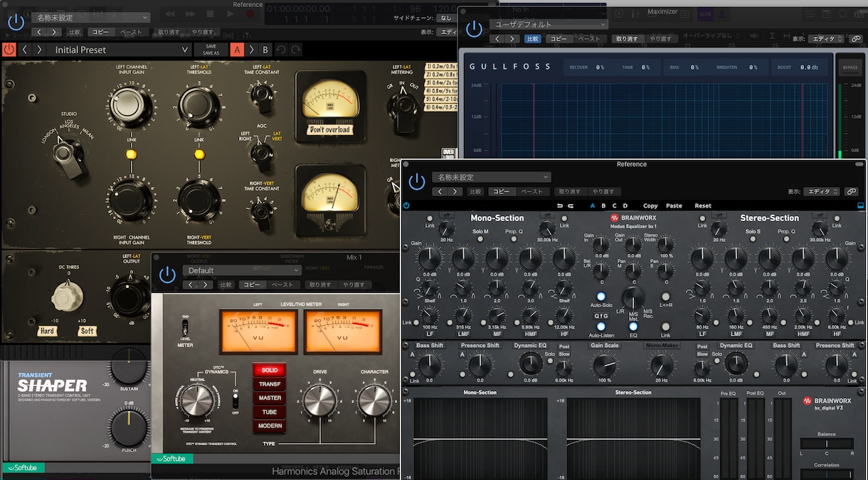The width and height of the screenshot is (868, 480).
Task: Toggle the orange power button beside Initial Preset
Action: [x=9, y=50]
